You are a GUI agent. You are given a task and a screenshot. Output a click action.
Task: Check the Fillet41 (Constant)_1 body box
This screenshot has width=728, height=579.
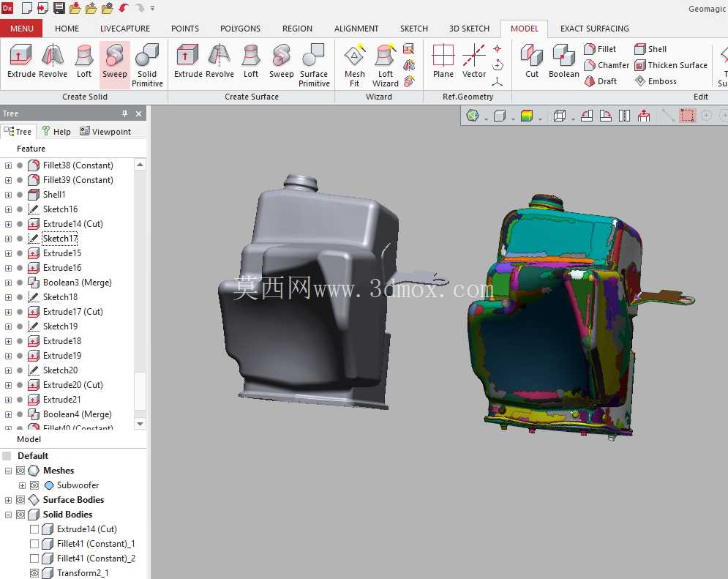[x=34, y=544]
